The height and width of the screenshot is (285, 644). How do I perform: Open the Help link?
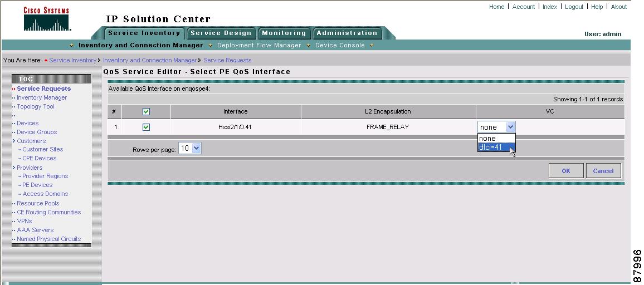coord(597,7)
